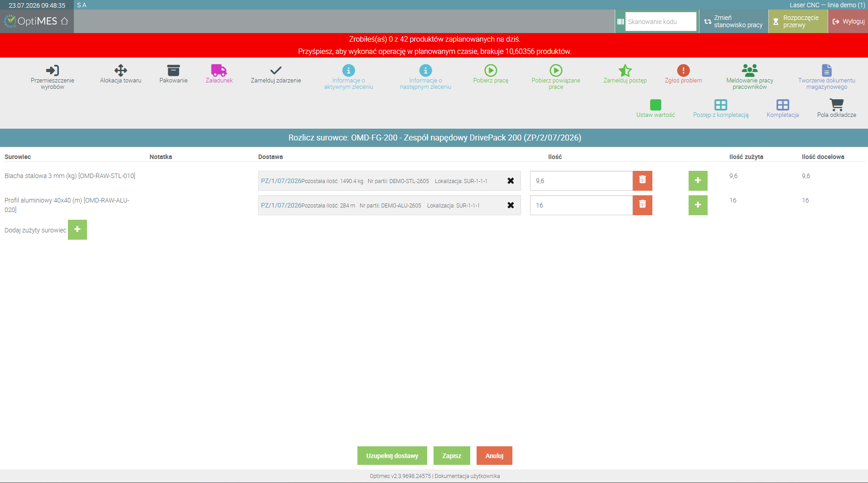This screenshot has height=483, width=868.
Task: Click plus next to Dodaj zużyty surowiec
Action: 77,230
